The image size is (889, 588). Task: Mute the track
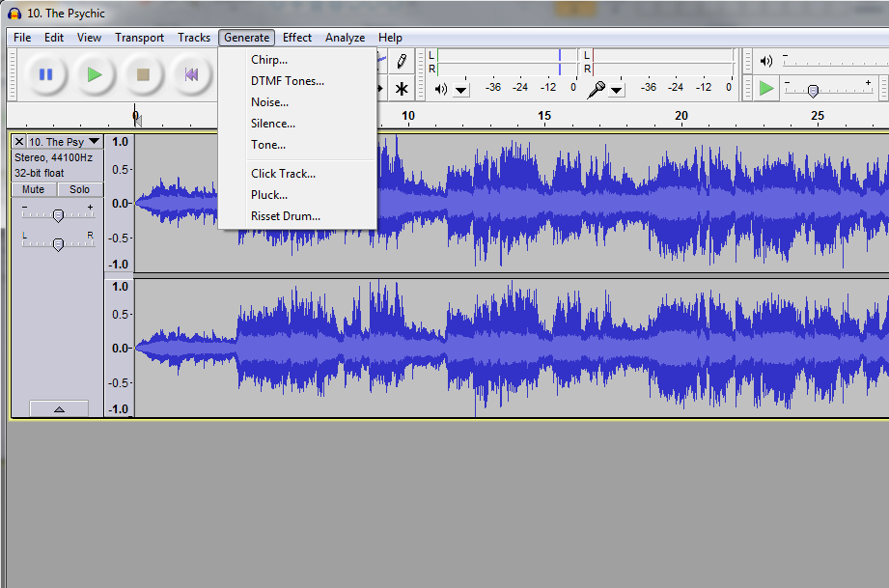(x=34, y=189)
